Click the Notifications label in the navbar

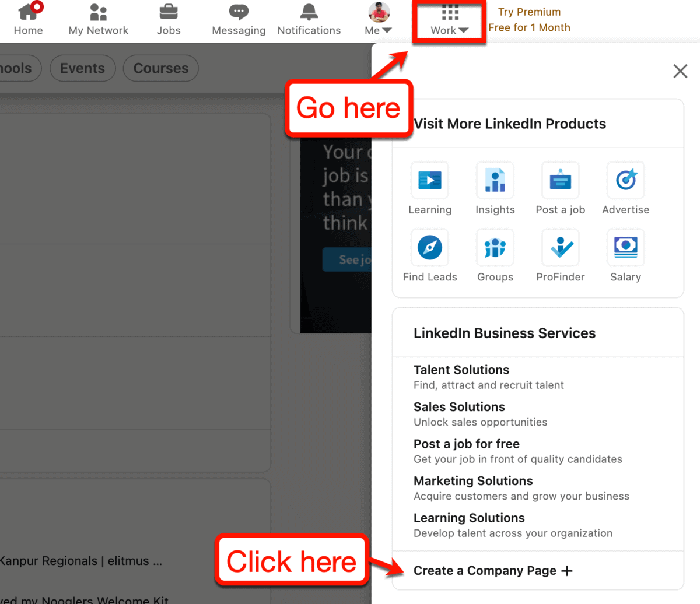309,30
